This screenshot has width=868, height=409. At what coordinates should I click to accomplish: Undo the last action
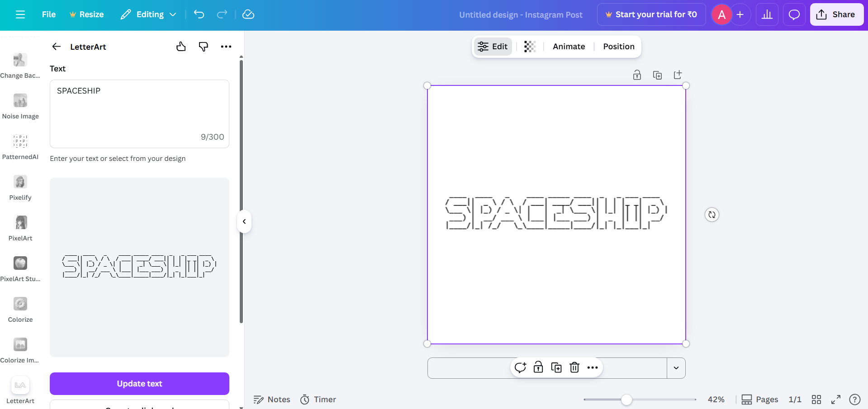coord(199,14)
